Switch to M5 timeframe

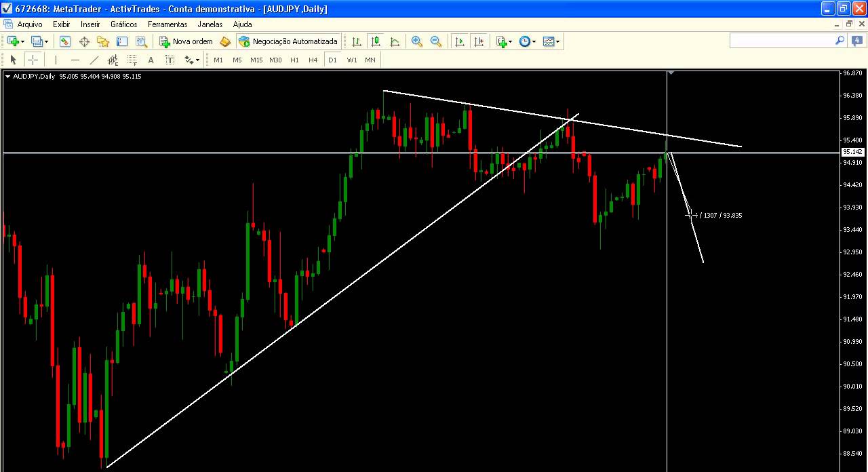point(237,60)
